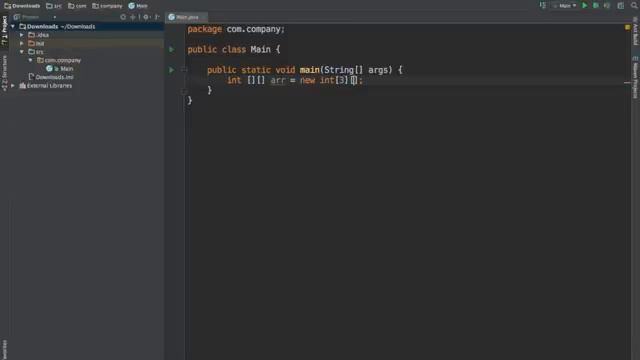Toggle the 1: Project tool window tab

click(4, 31)
